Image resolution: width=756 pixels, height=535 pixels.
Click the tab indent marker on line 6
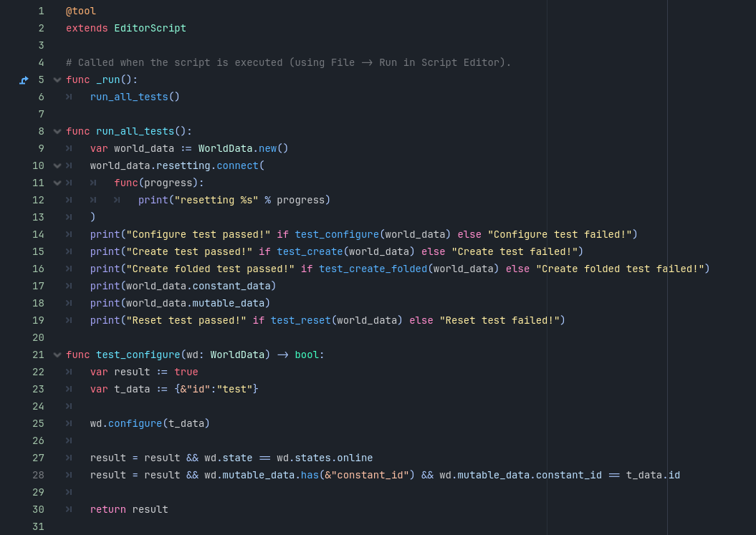click(69, 97)
